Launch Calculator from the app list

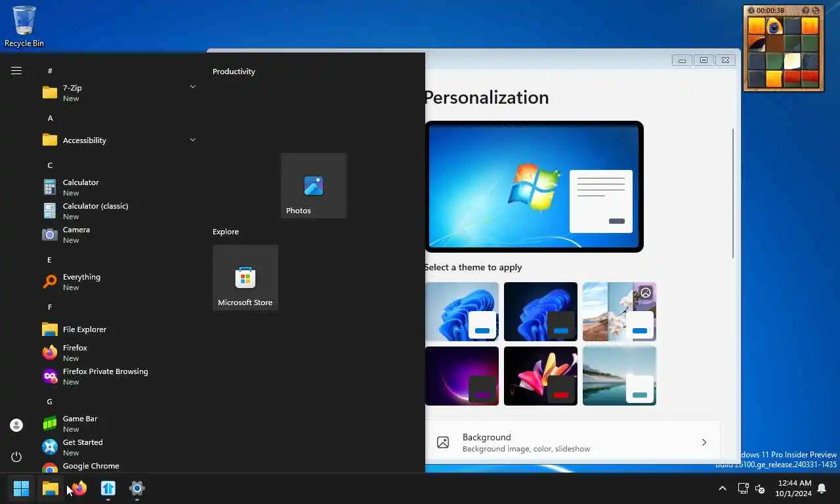[x=118, y=187]
